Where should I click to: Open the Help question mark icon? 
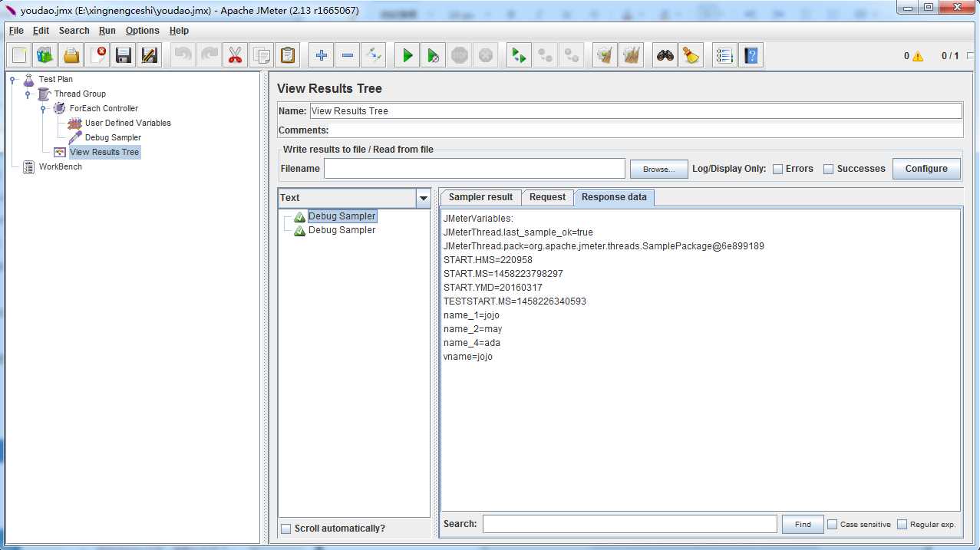click(751, 55)
